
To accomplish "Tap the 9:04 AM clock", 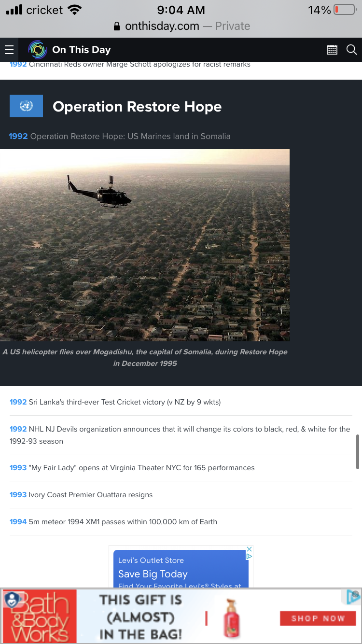I will [181, 10].
